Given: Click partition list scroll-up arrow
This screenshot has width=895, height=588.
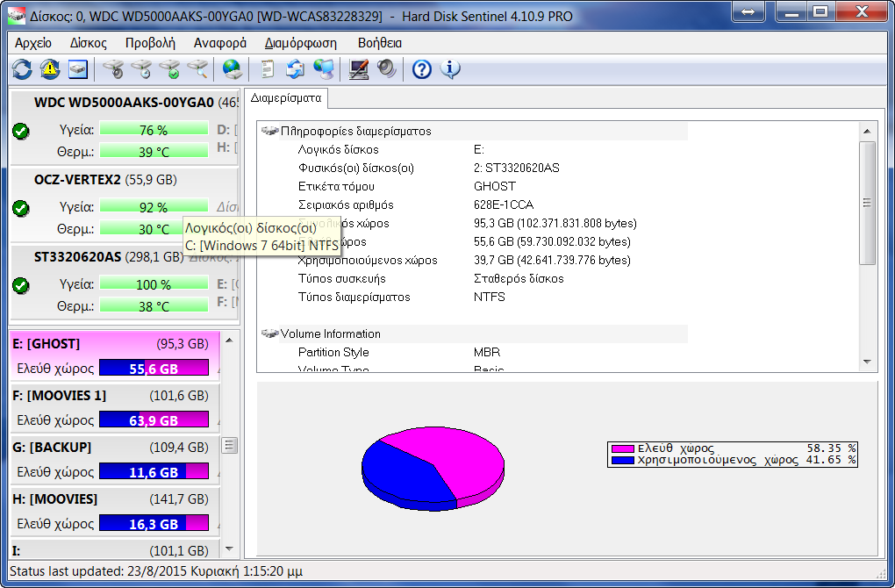Looking at the screenshot, I should tap(230, 341).
